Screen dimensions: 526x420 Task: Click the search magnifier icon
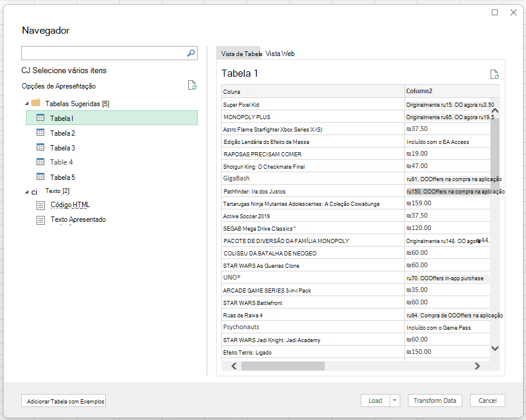pyautogui.click(x=191, y=53)
